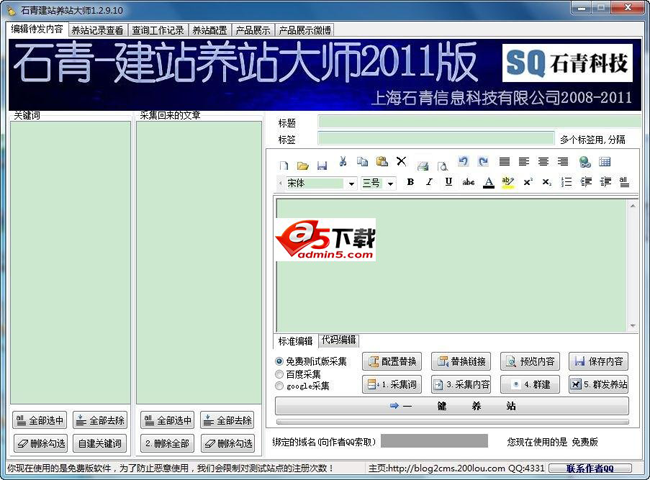Choose text highlight color
The image size is (650, 480).
point(508,182)
